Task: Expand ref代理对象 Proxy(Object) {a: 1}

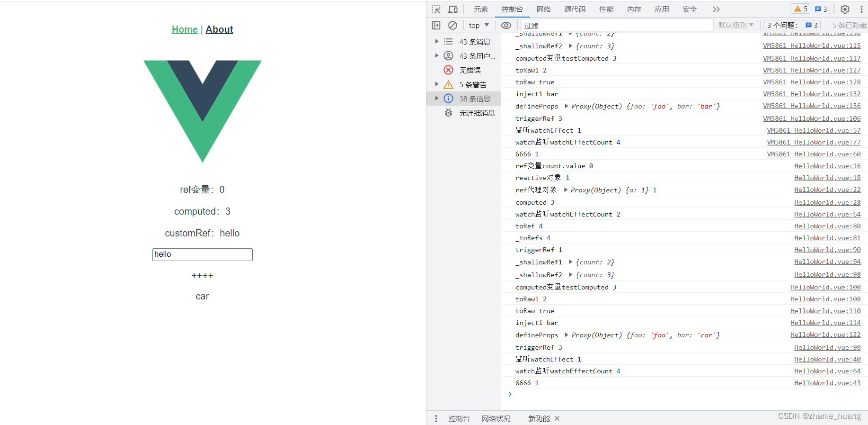Action: pos(566,190)
